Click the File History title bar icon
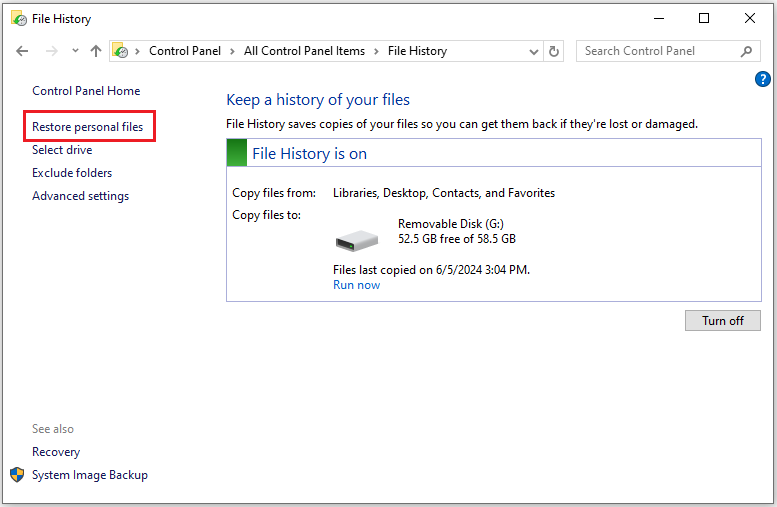This screenshot has width=777, height=507. tap(19, 18)
